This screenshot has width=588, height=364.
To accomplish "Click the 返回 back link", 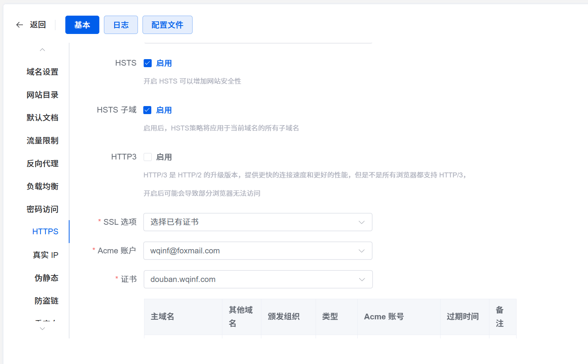I will [x=37, y=25].
